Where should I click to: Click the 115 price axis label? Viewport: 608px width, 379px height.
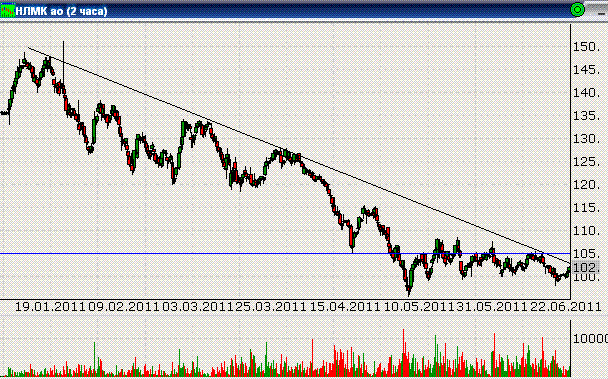(586, 208)
